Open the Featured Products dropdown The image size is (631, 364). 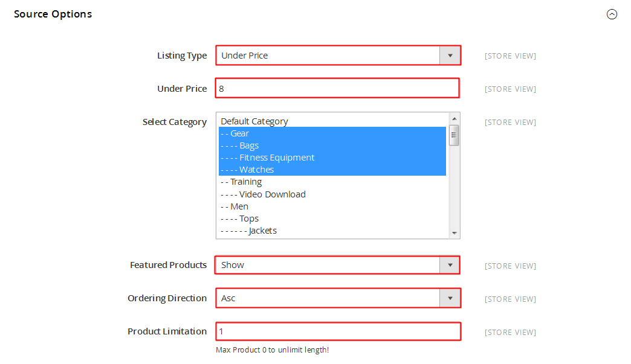tap(337, 265)
